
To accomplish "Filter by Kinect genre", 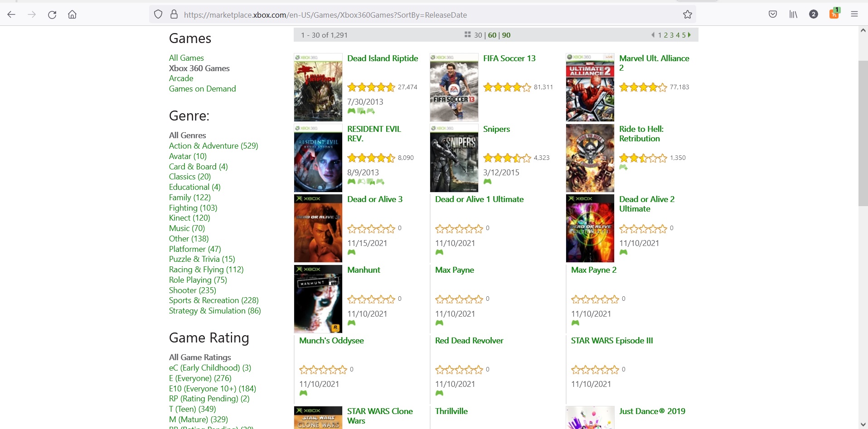I will tap(189, 218).
